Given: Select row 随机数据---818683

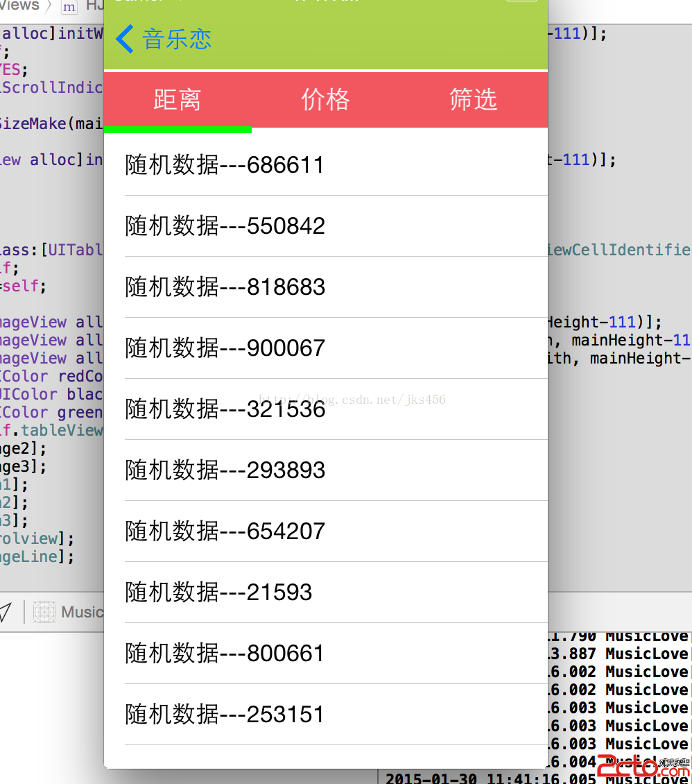Looking at the screenshot, I should (326, 287).
